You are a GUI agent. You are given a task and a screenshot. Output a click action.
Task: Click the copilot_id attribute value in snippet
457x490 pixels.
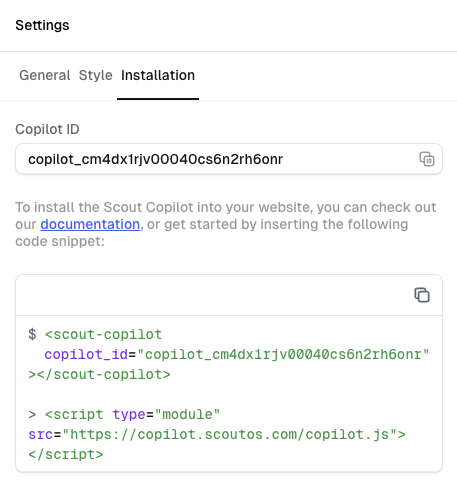[283, 354]
